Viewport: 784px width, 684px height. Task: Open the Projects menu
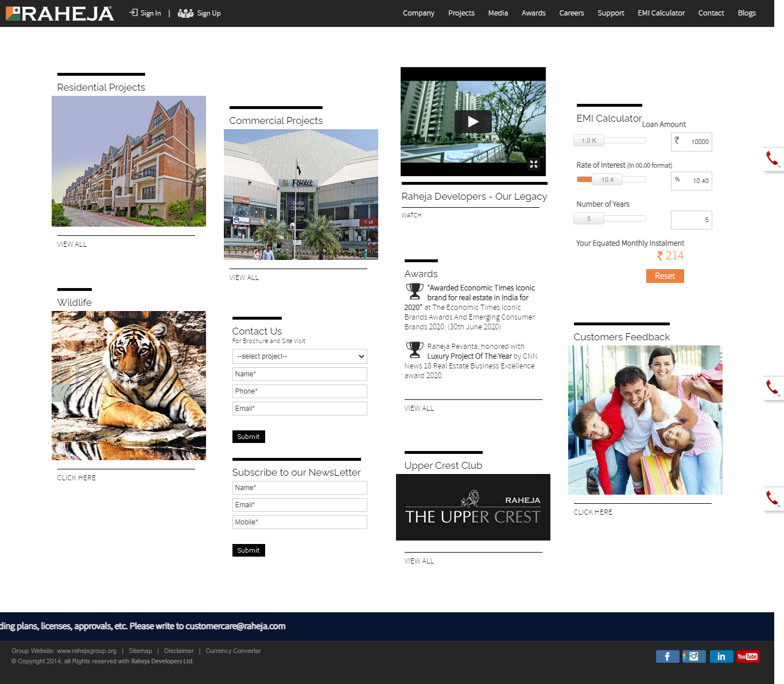tap(461, 13)
